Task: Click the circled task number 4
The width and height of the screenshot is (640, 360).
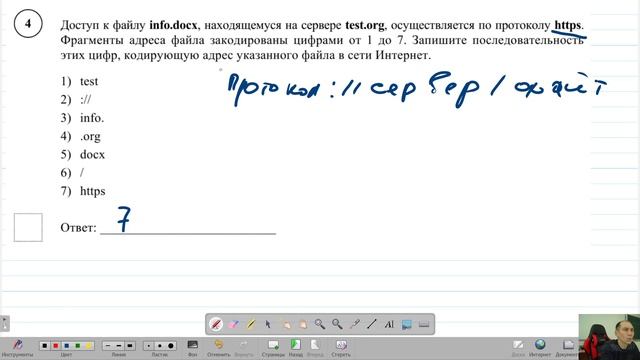Action: (x=28, y=23)
